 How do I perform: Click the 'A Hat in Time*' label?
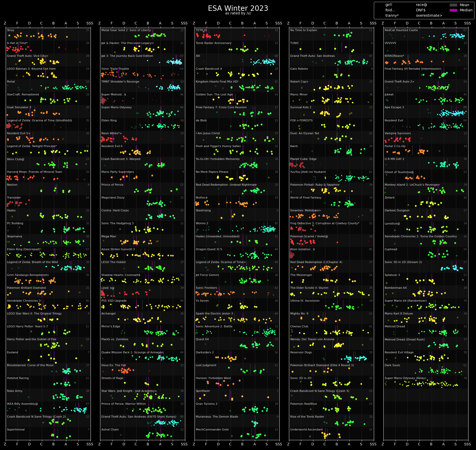(17, 43)
